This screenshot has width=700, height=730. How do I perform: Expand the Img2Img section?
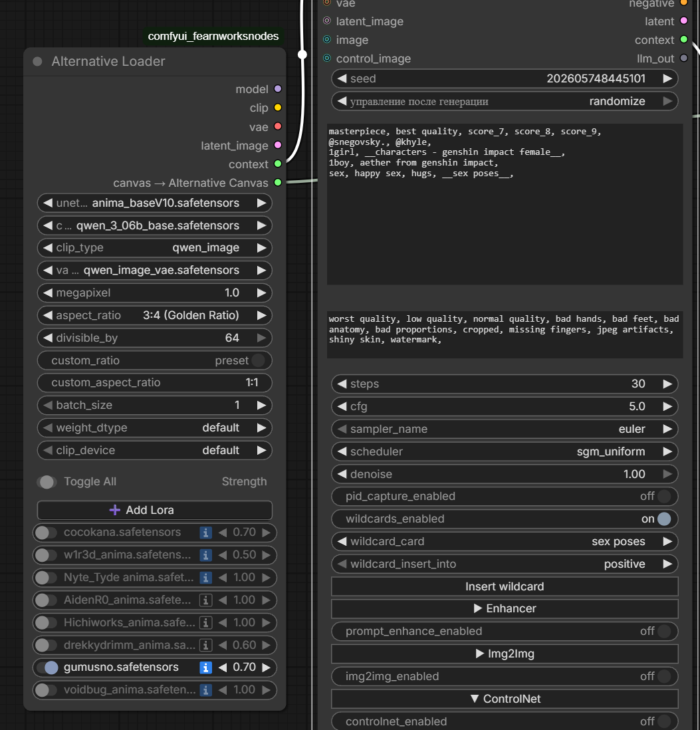505,654
